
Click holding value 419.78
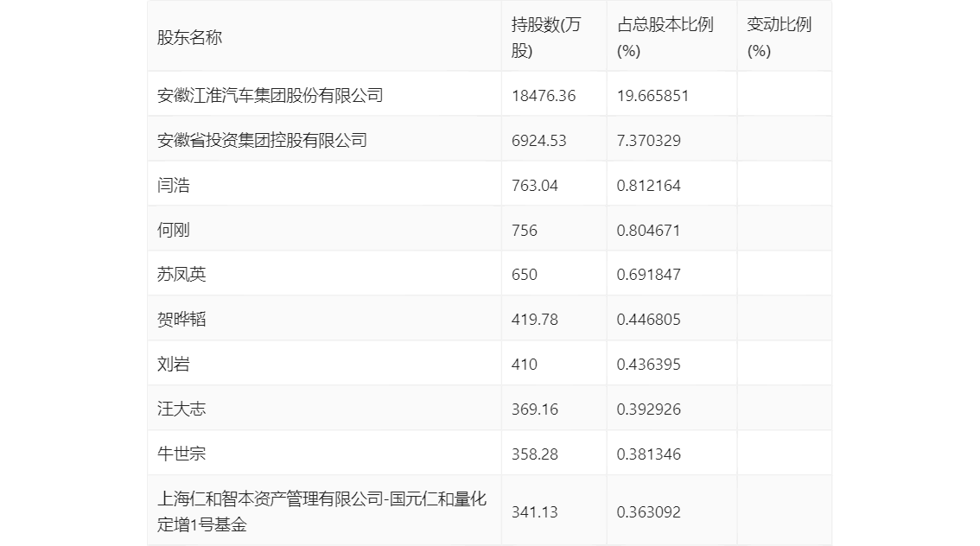click(x=535, y=320)
